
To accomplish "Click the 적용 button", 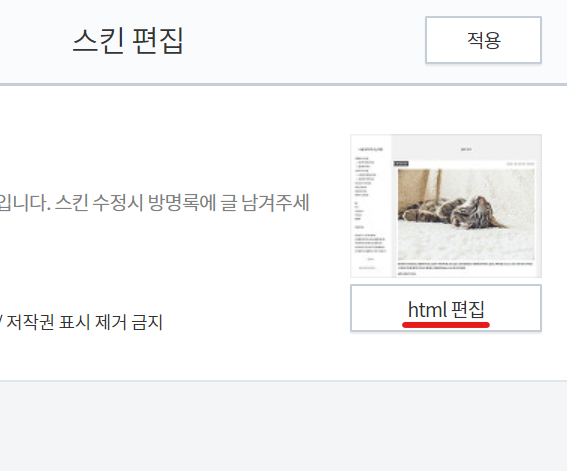I will coord(483,40).
